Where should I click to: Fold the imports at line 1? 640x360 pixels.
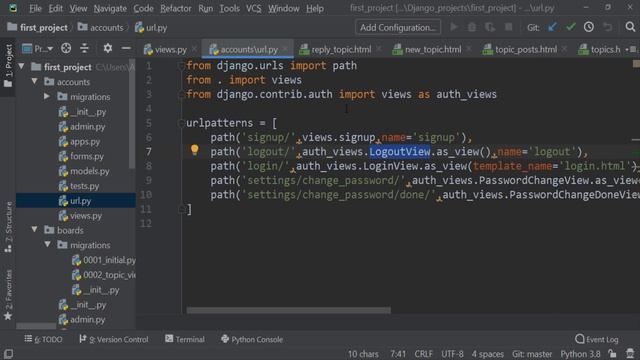181,66
